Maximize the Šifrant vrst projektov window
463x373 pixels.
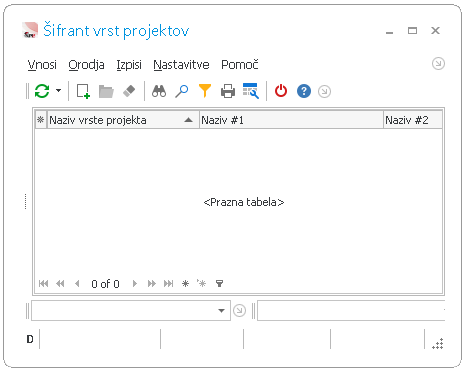coord(412,31)
